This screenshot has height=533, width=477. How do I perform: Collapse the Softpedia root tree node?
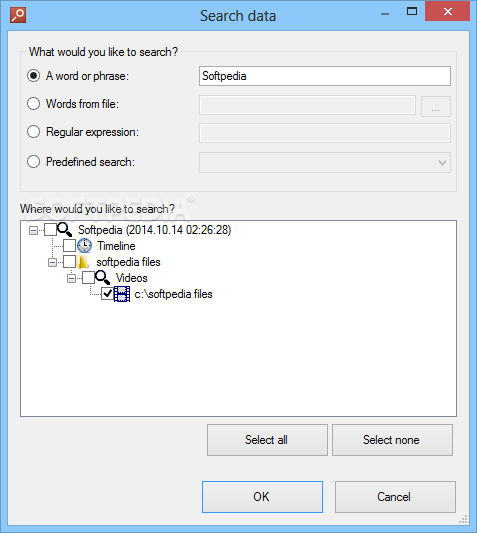[x=33, y=230]
